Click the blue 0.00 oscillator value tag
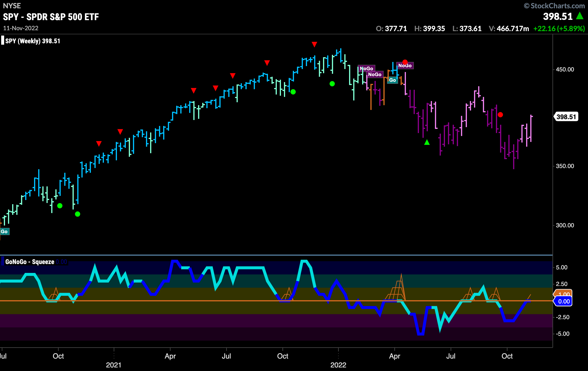 click(563, 301)
